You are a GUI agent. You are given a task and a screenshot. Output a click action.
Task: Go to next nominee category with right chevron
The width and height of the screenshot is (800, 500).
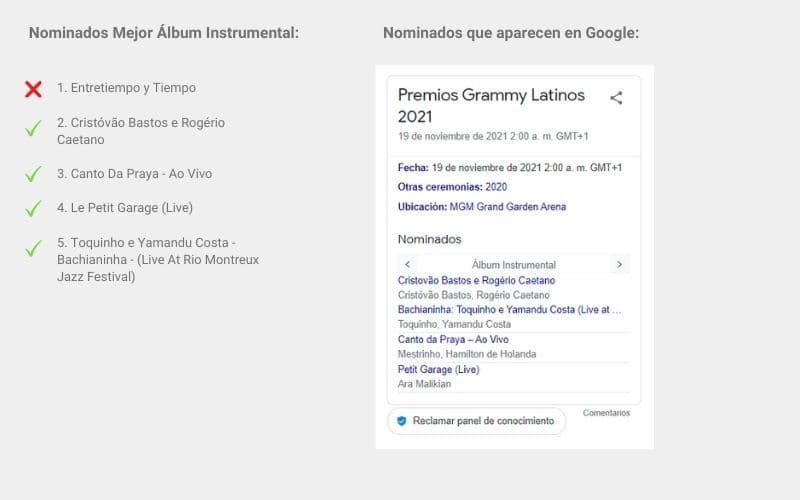[x=619, y=265]
